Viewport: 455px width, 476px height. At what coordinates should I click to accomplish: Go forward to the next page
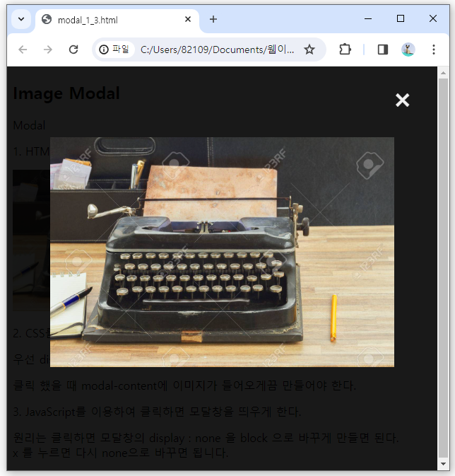tap(48, 50)
